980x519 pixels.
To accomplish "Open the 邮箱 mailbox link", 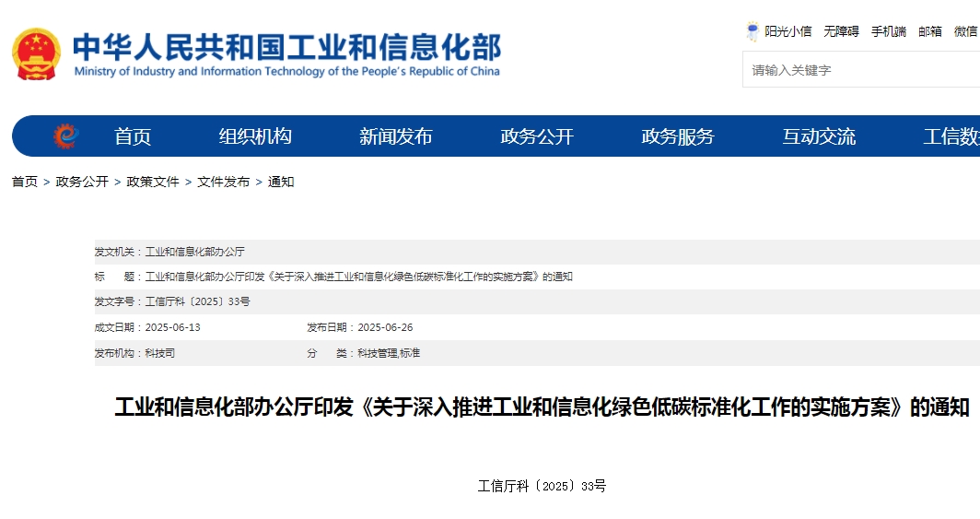I will coord(929,31).
